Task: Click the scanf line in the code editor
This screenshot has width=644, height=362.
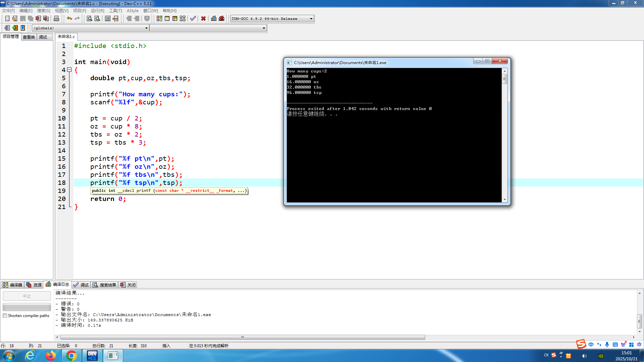Action: (x=126, y=102)
